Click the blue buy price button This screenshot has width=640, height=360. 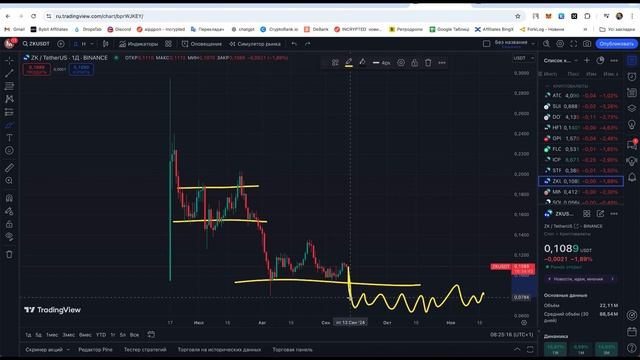coord(81,69)
